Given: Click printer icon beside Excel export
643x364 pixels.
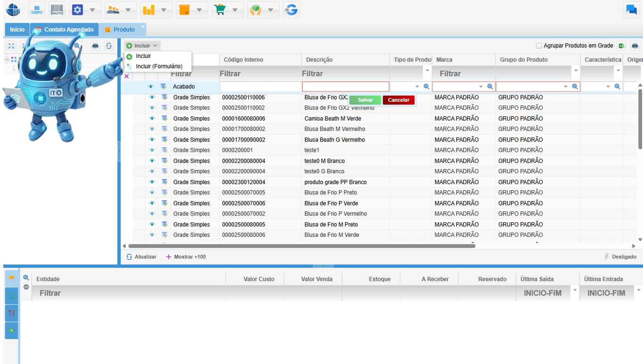Looking at the screenshot, I should point(635,46).
